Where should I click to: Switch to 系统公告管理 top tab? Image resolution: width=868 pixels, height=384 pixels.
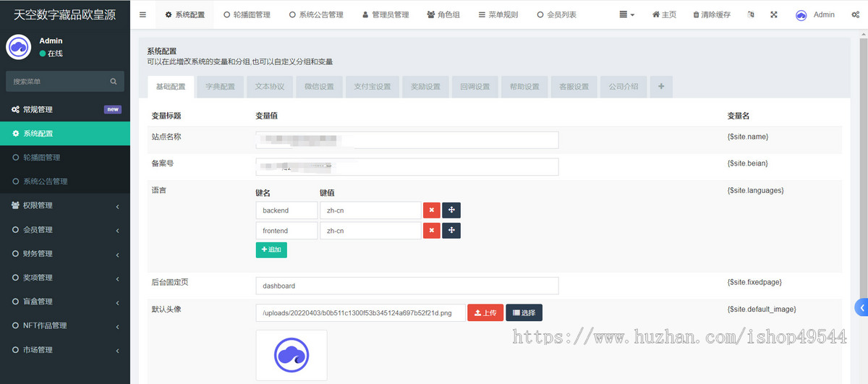(x=316, y=14)
